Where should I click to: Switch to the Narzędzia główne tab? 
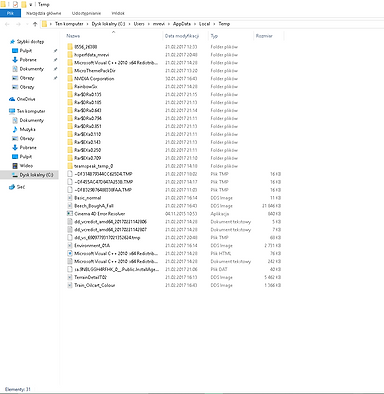(x=44, y=13)
